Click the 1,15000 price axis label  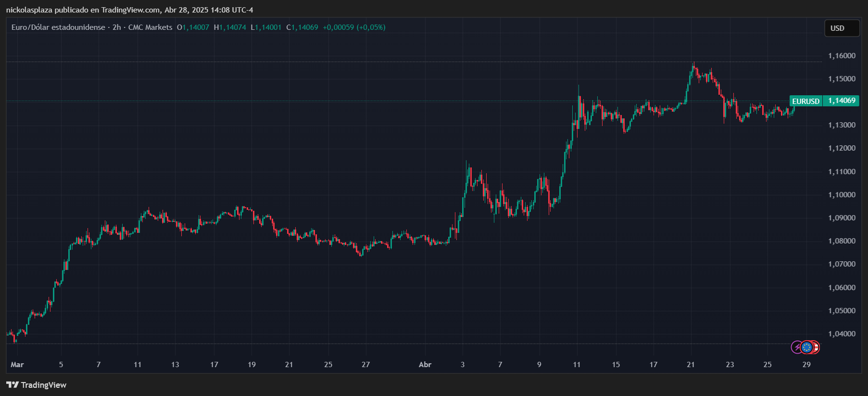[842, 79]
